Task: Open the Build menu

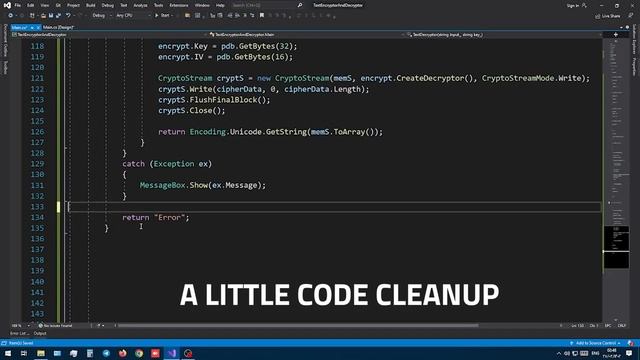Action: (91, 5)
